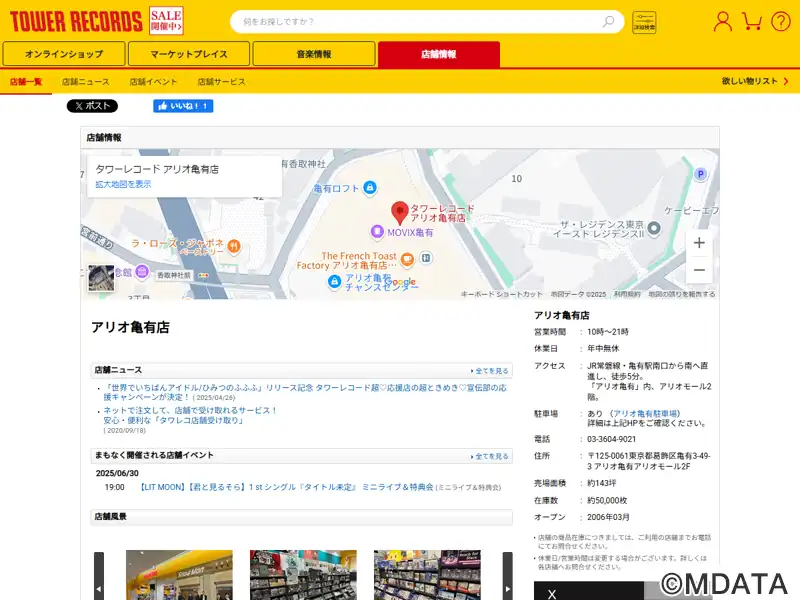Click the search magnifier icon
The image size is (800, 600).
608,21
